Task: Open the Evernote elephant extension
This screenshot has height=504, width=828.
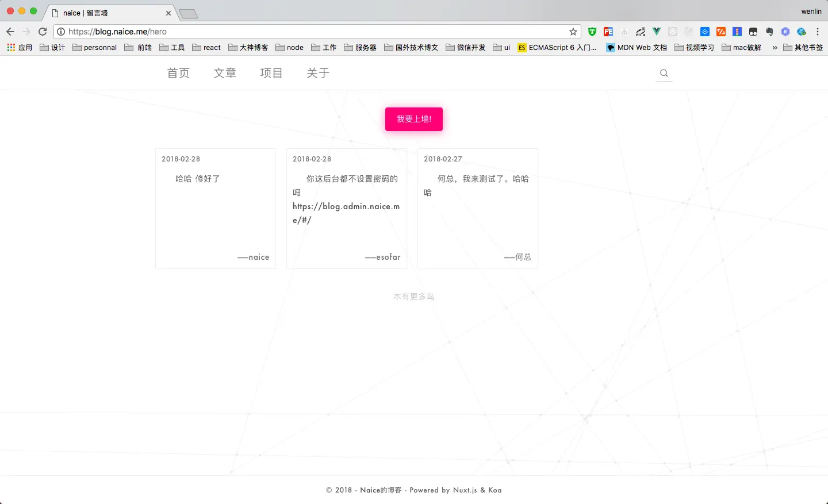Action: click(x=769, y=32)
